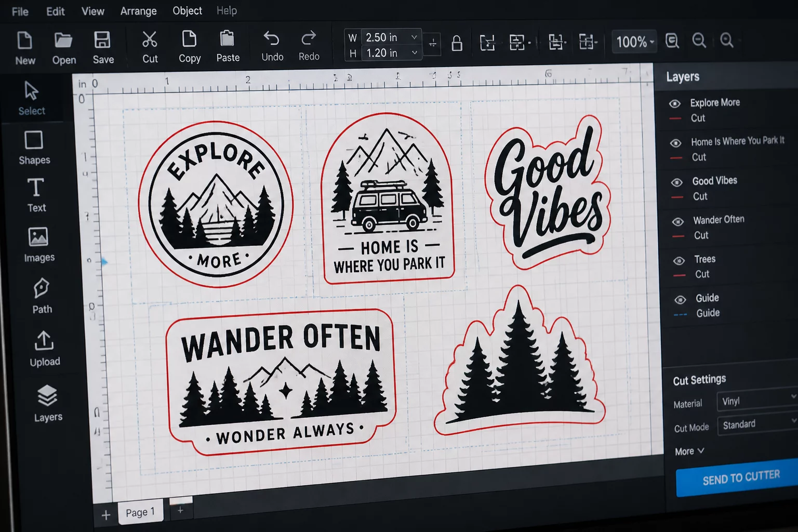Hide the Home Is Where You Park It layer

(675, 143)
